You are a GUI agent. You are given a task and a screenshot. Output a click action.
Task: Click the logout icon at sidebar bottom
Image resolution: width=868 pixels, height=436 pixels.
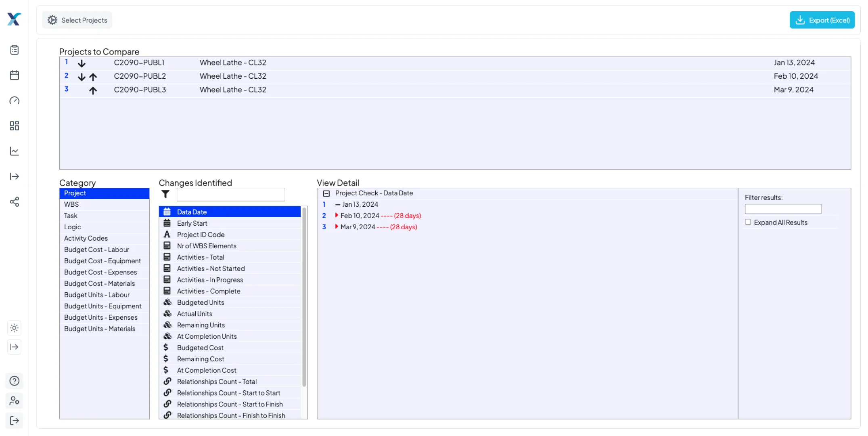tap(14, 421)
